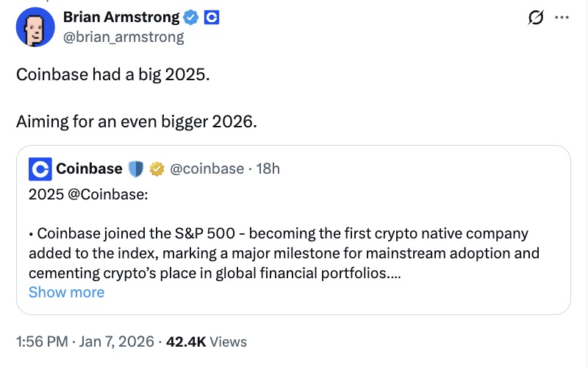
Task: Expand quoted post with Show more
Action: [x=66, y=292]
